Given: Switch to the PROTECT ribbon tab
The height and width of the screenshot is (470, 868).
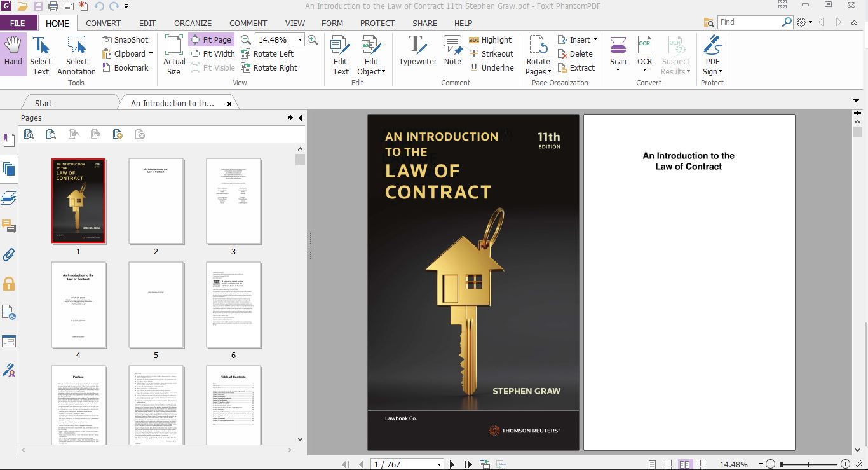Looking at the screenshot, I should click(x=377, y=23).
